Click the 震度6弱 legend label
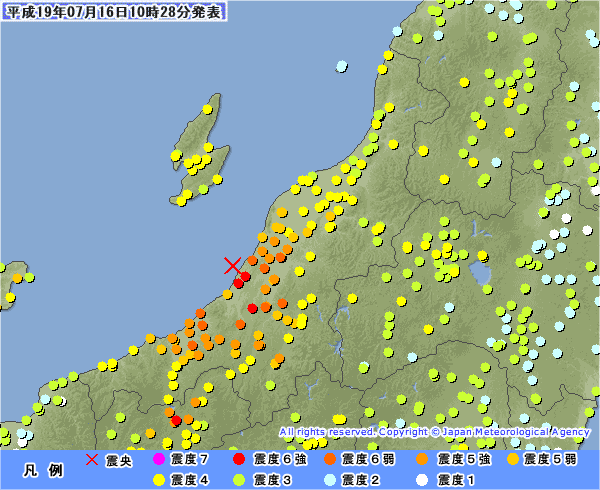 pos(368,459)
